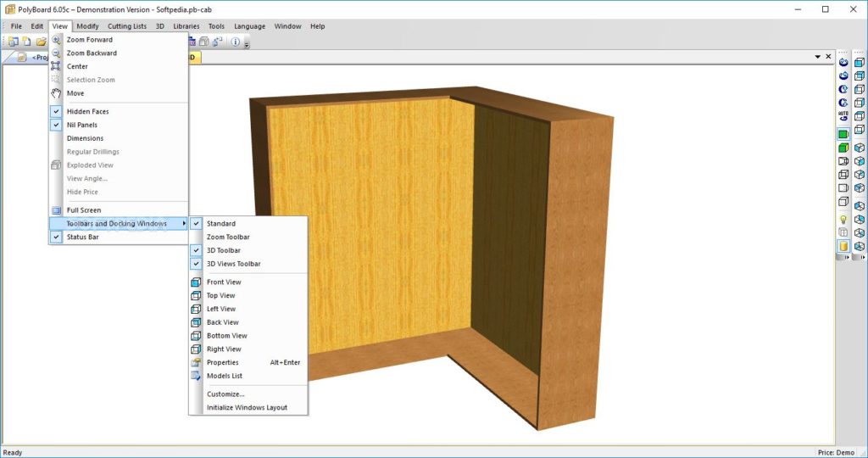The image size is (868, 458).
Task: Open Properties from the submenu
Action: [x=248, y=362]
